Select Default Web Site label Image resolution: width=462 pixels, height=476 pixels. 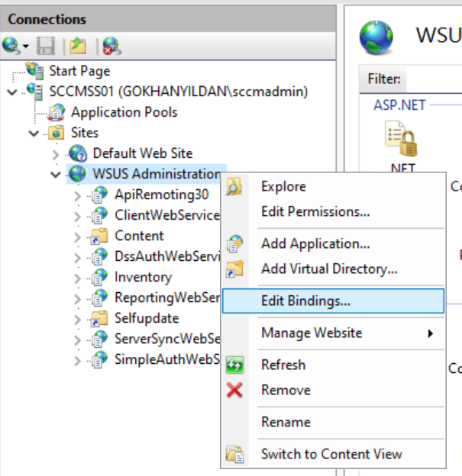[143, 153]
